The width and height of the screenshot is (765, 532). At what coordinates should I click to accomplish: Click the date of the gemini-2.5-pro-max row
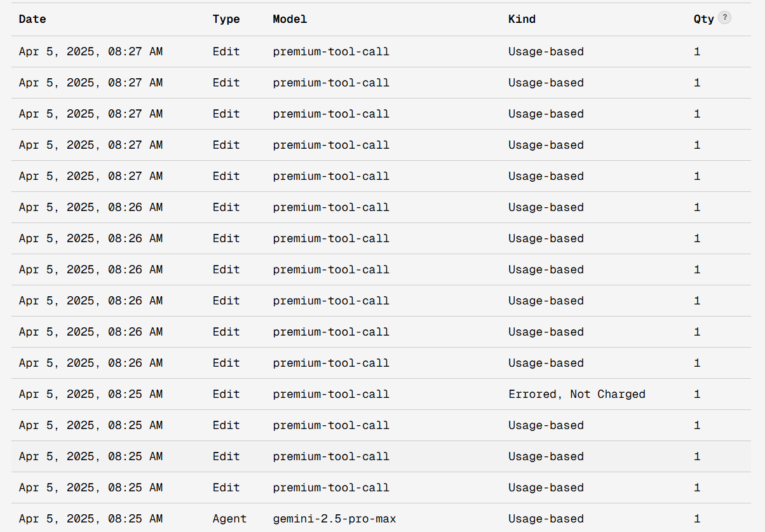tap(91, 519)
